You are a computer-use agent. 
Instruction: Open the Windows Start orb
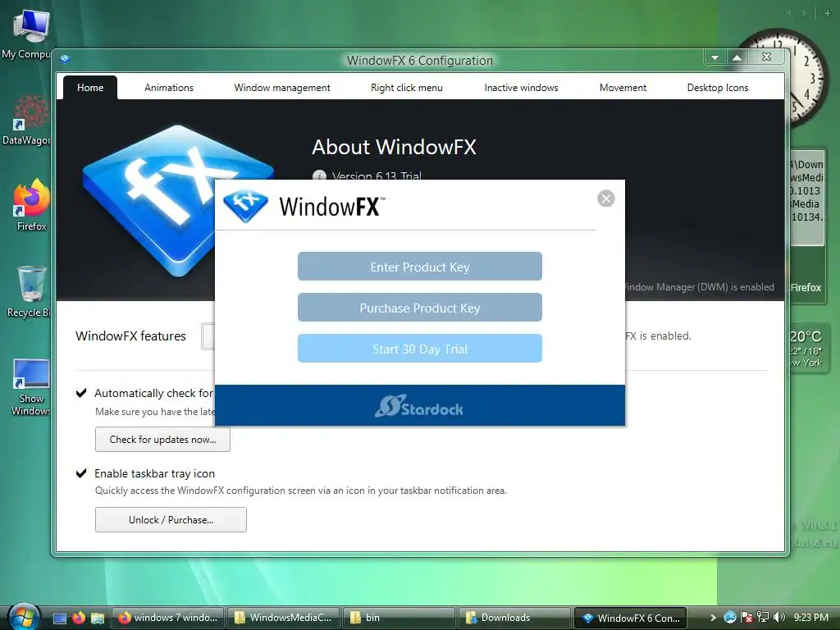22,617
